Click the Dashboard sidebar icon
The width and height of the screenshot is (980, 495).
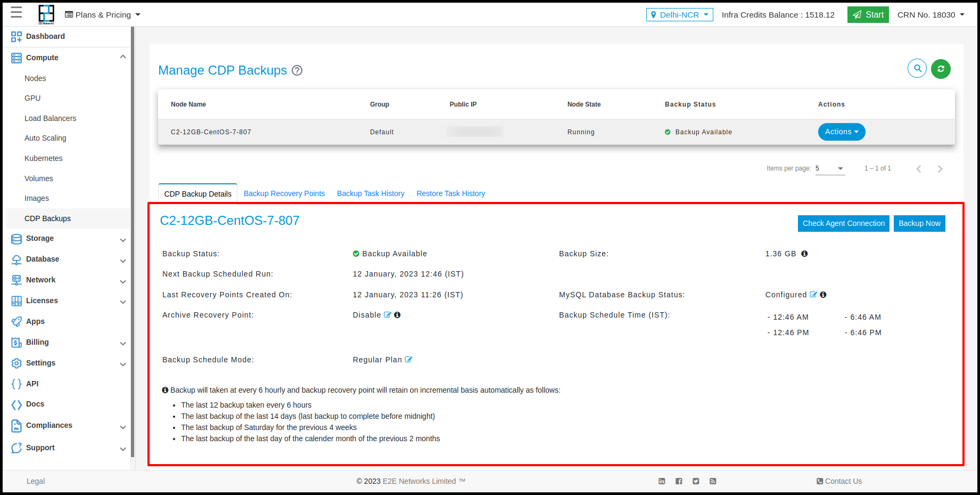17,36
